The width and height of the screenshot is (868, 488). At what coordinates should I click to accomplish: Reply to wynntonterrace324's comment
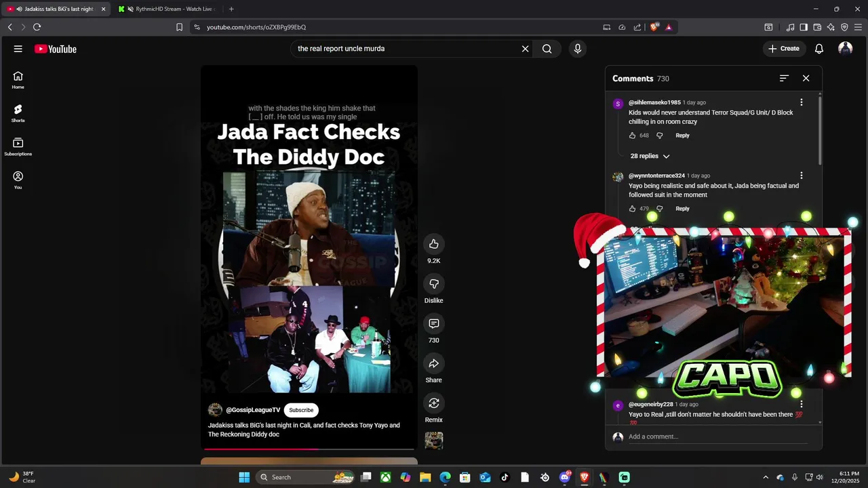coord(682,209)
